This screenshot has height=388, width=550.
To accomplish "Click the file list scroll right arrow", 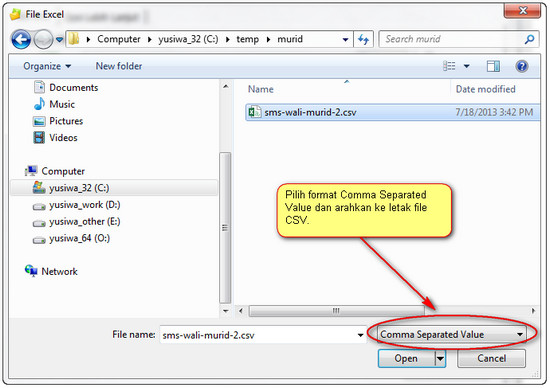I will [533, 311].
